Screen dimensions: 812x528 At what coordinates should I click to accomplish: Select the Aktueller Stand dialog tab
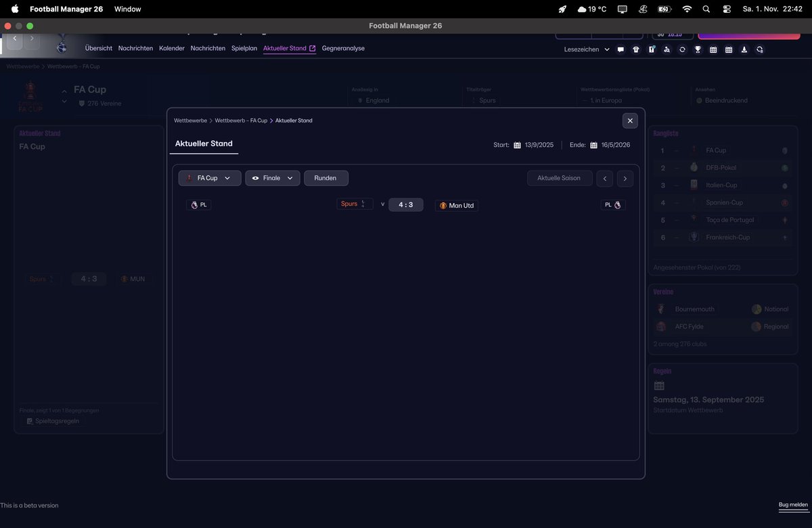point(204,144)
